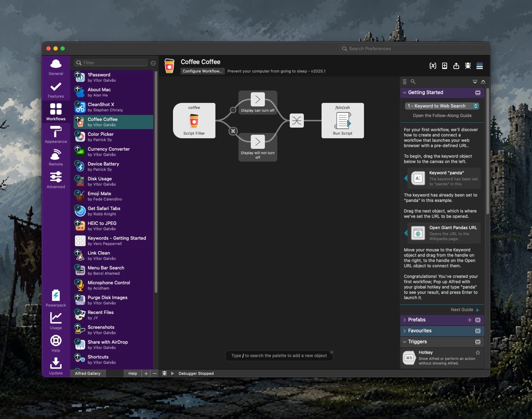532x419 pixels.
Task: Click the Hotkey trigger object
Action: (442, 358)
